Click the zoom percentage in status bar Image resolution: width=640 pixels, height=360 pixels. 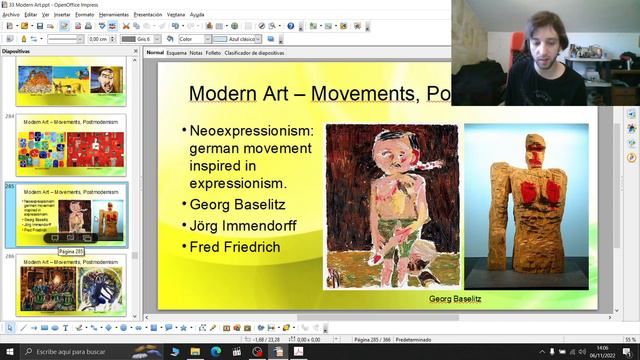[x=630, y=340]
